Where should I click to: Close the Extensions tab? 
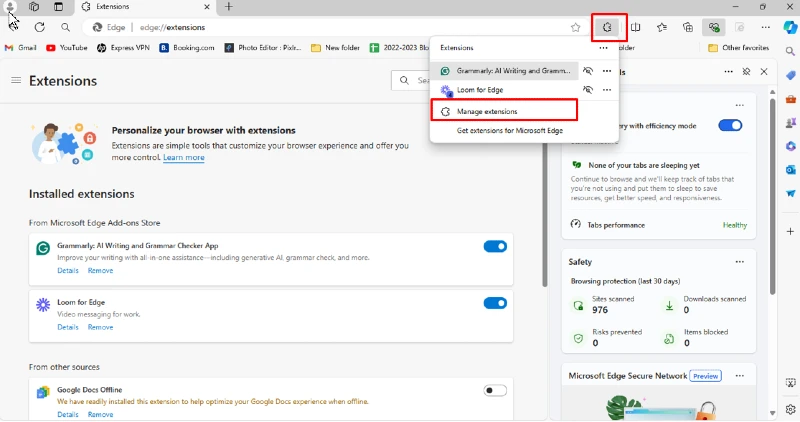207,7
